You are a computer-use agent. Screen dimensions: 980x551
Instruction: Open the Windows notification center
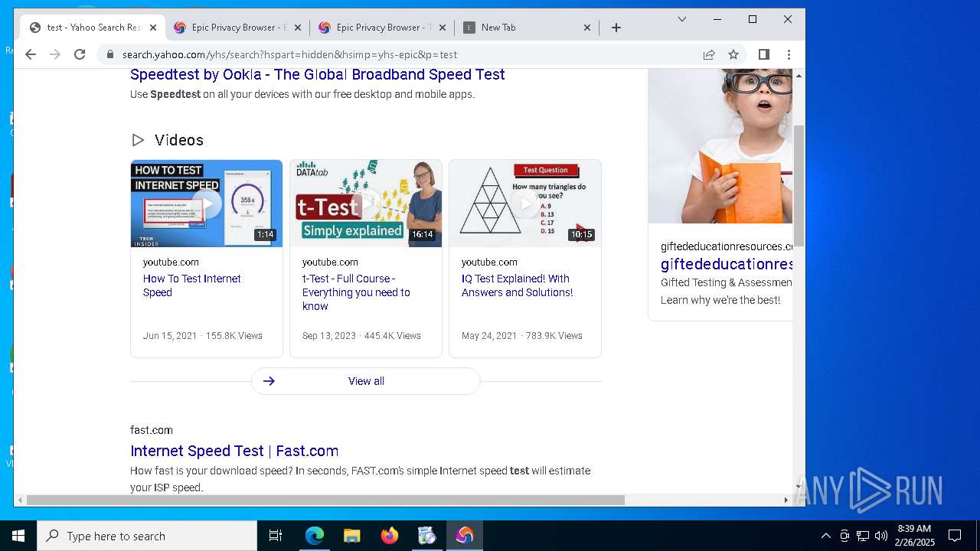pyautogui.click(x=955, y=536)
